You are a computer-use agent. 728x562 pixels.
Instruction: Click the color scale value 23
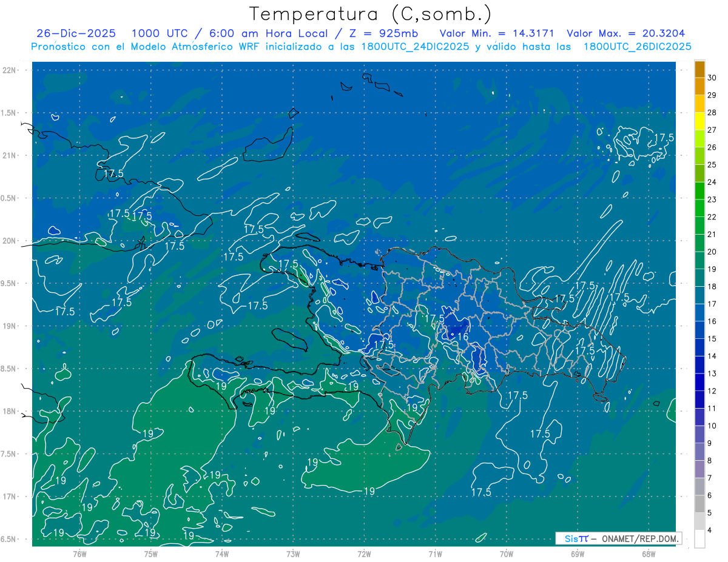(712, 199)
